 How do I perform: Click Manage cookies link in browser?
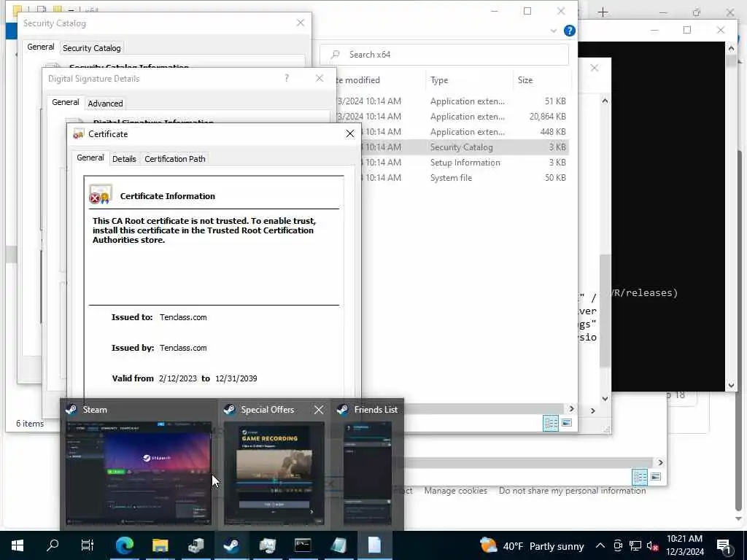click(x=455, y=491)
